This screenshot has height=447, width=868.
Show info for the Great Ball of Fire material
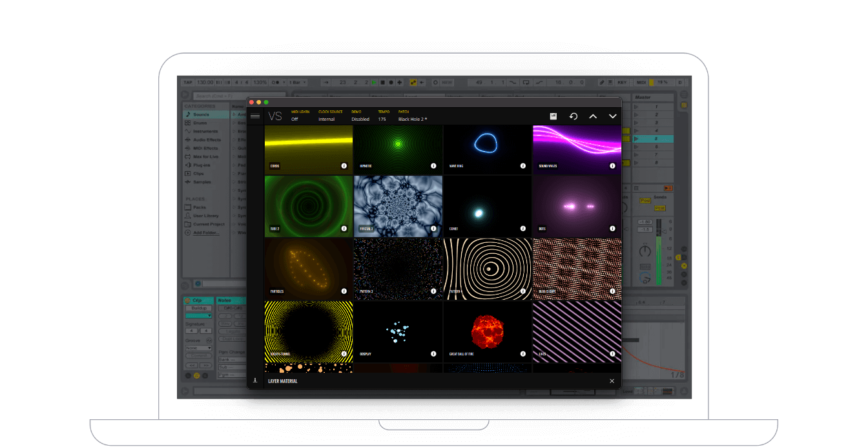[522, 354]
